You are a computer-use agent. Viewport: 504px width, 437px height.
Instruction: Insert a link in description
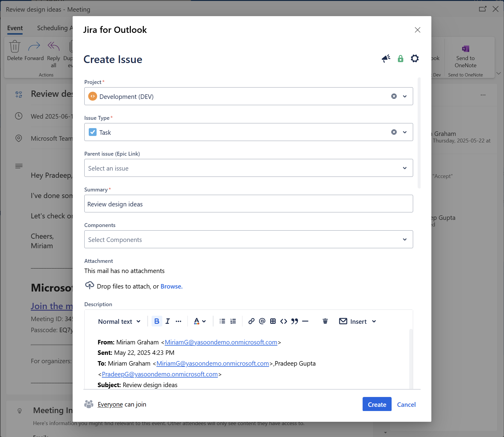(251, 321)
